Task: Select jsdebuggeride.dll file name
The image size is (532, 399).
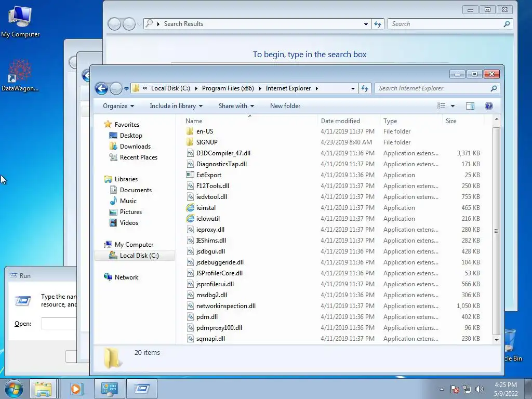Action: click(x=220, y=262)
